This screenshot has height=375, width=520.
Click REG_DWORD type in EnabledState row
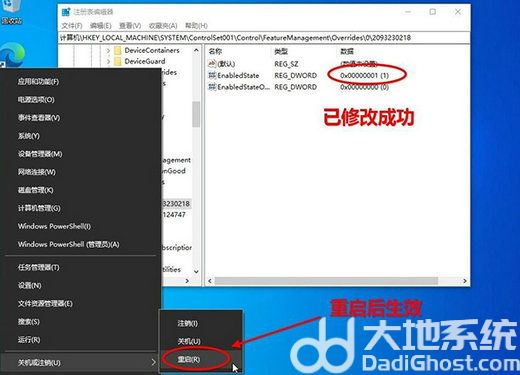point(295,76)
